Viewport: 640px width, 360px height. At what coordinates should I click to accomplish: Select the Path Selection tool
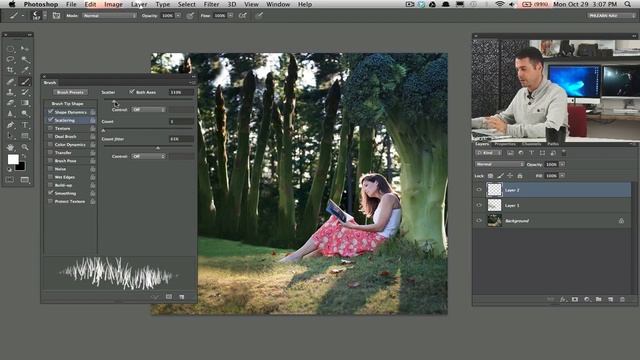[10, 136]
